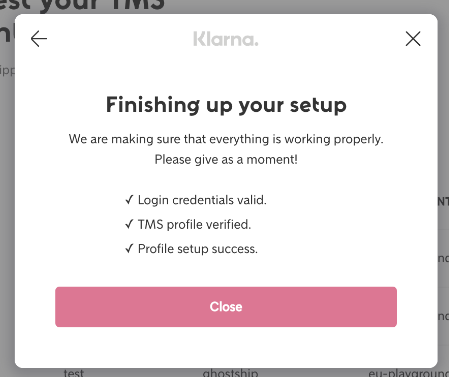The width and height of the screenshot is (449, 377).
Task: Go back using the left arrow icon
Action: (39, 39)
